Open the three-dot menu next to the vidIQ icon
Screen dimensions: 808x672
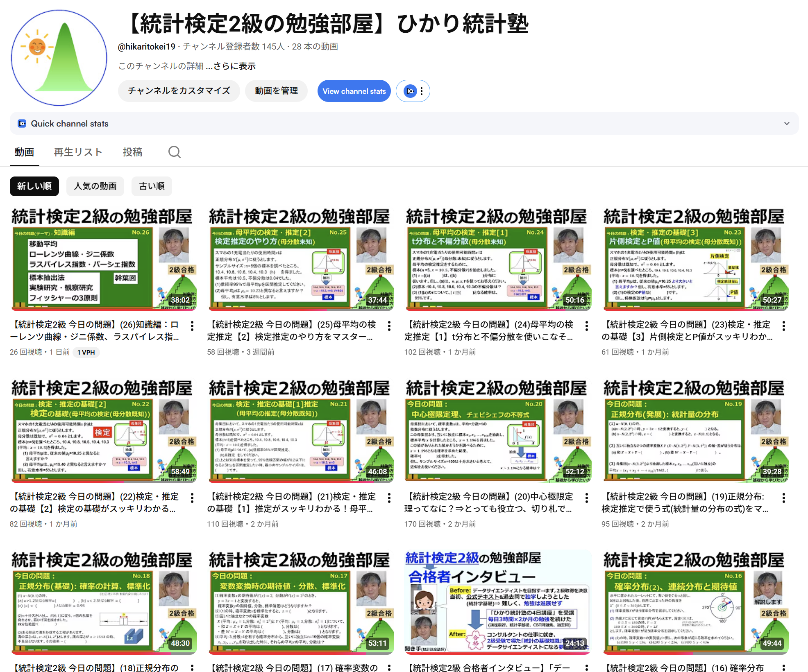[x=422, y=91]
